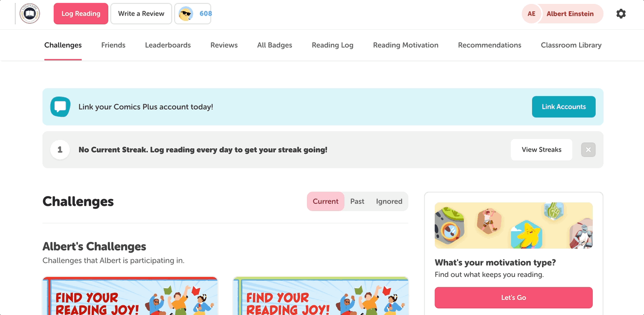Dismiss the streak banner with the X
This screenshot has height=315, width=644.
[588, 150]
